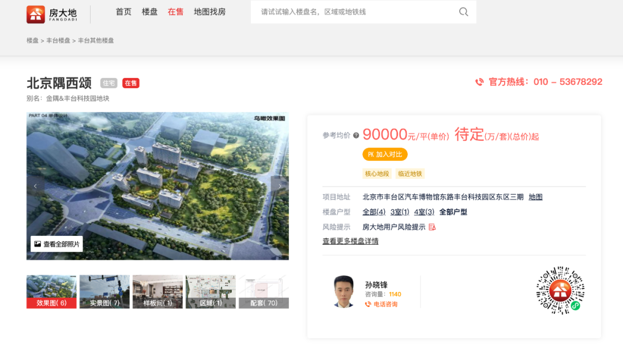Click the risk warning icon after 房大地用户风险提示
623x364 pixels.
pos(432,227)
